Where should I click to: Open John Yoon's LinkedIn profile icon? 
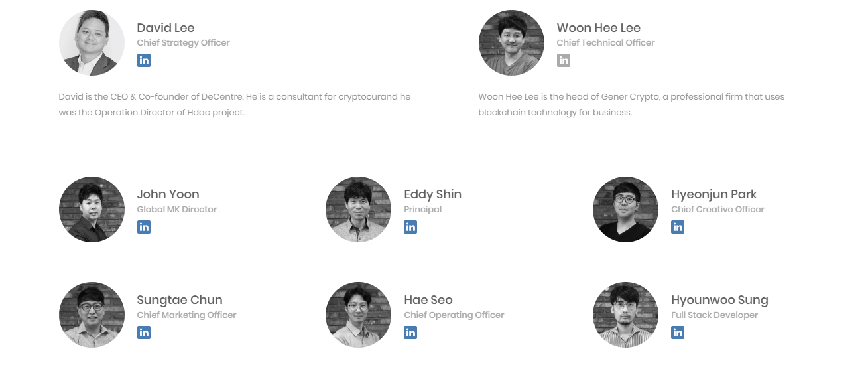click(x=144, y=227)
